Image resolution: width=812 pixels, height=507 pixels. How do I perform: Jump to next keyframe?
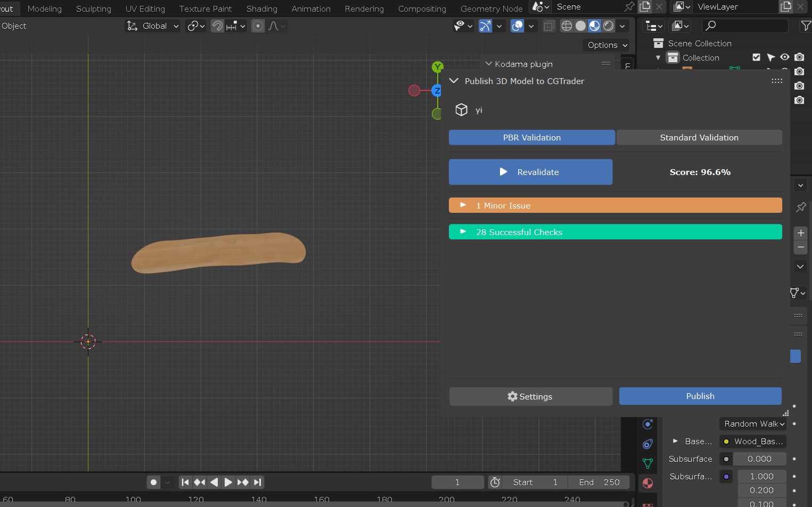pyautogui.click(x=243, y=483)
